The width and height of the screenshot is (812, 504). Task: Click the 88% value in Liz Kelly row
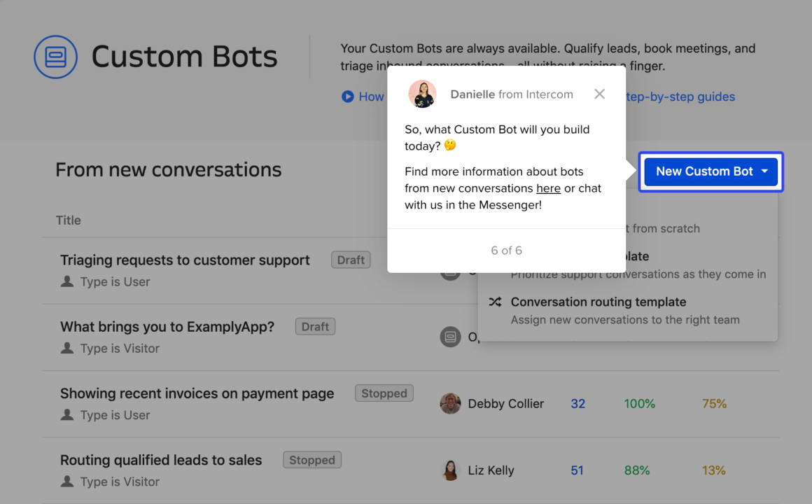(x=637, y=470)
